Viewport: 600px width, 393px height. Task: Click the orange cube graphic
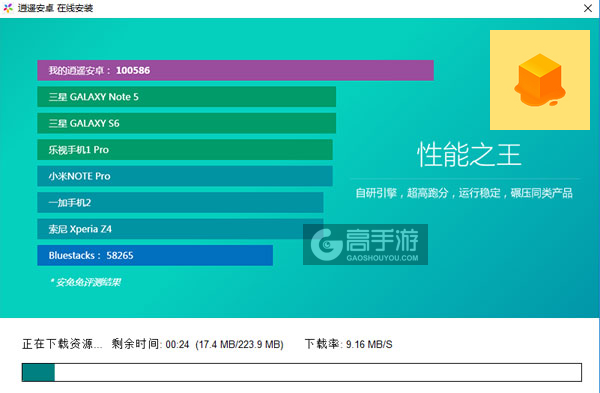pyautogui.click(x=540, y=80)
